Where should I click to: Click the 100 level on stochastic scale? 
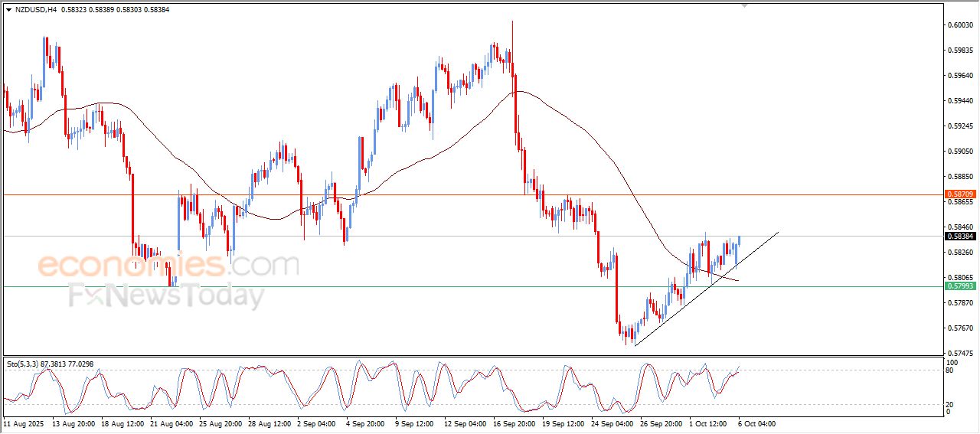pos(952,362)
